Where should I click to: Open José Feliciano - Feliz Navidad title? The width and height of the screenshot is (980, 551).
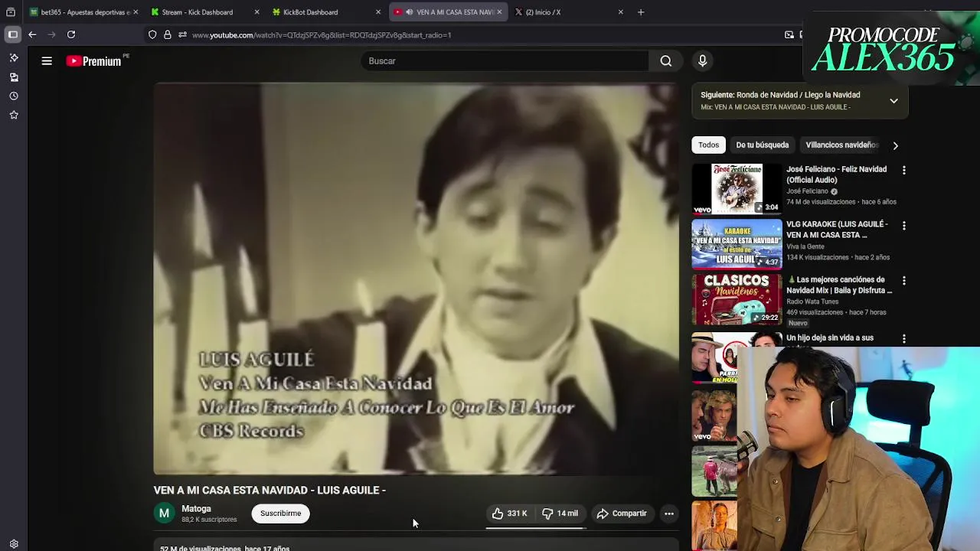point(836,174)
